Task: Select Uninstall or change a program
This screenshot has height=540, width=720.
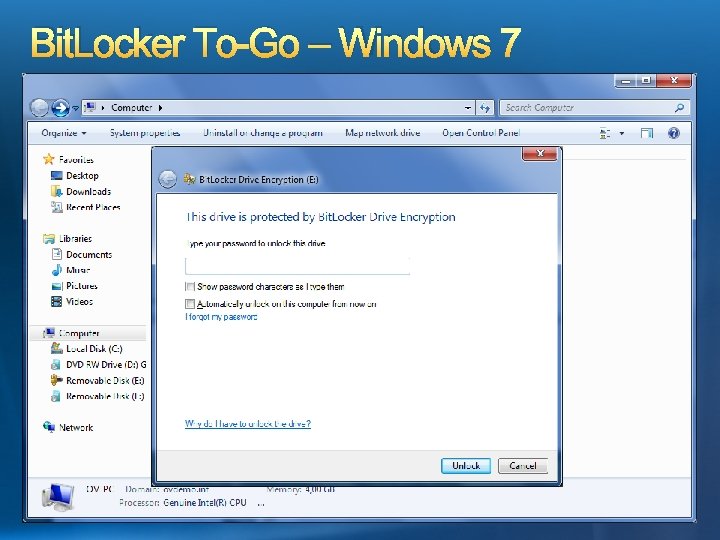Action: tap(263, 133)
